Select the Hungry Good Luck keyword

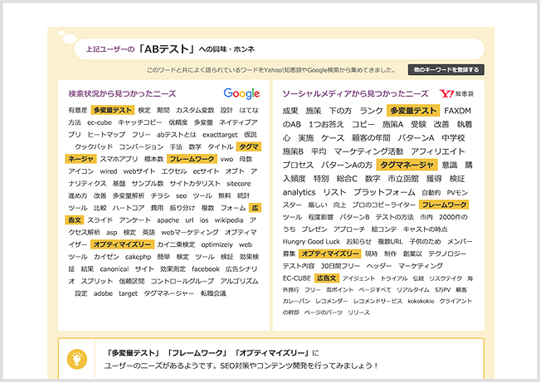click(x=311, y=241)
